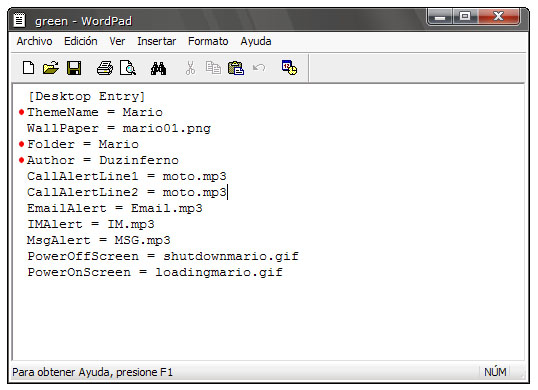538x390 pixels.
Task: Click the line 'CallAlertLine2 = moto.mp3'
Action: pyautogui.click(x=127, y=193)
